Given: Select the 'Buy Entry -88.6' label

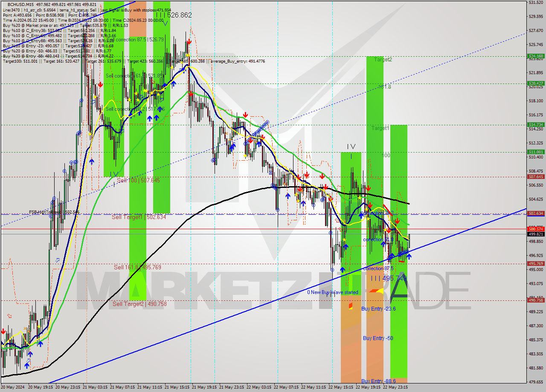Looking at the screenshot, I should (x=378, y=381).
